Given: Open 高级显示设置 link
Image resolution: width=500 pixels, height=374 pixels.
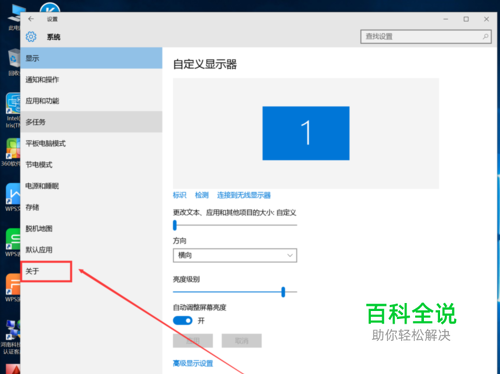Looking at the screenshot, I should [x=193, y=363].
